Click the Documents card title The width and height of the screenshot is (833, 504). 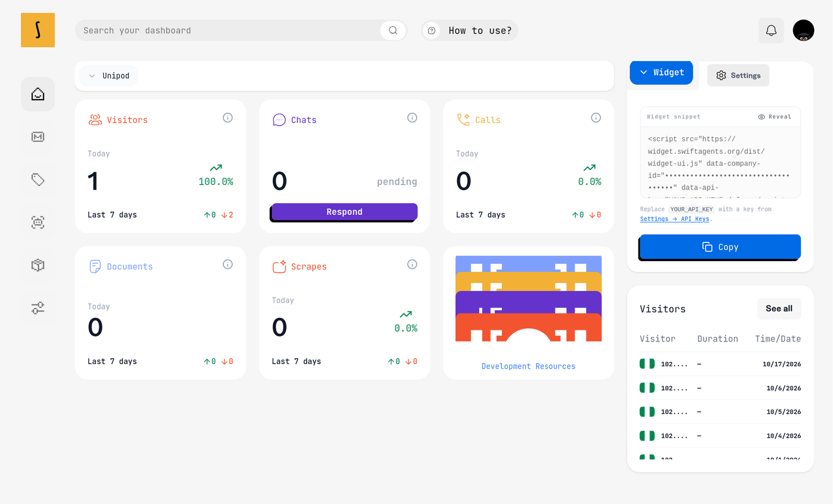[x=129, y=267]
